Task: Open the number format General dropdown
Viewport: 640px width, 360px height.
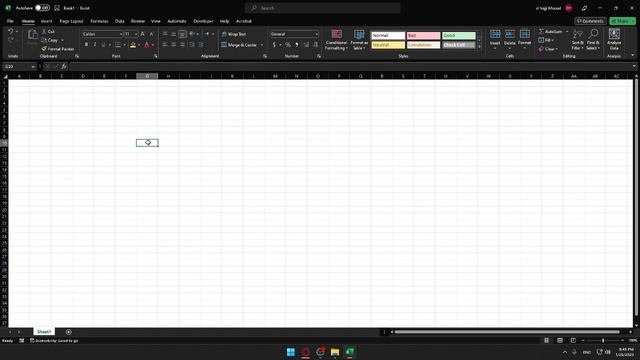Action: tap(316, 34)
